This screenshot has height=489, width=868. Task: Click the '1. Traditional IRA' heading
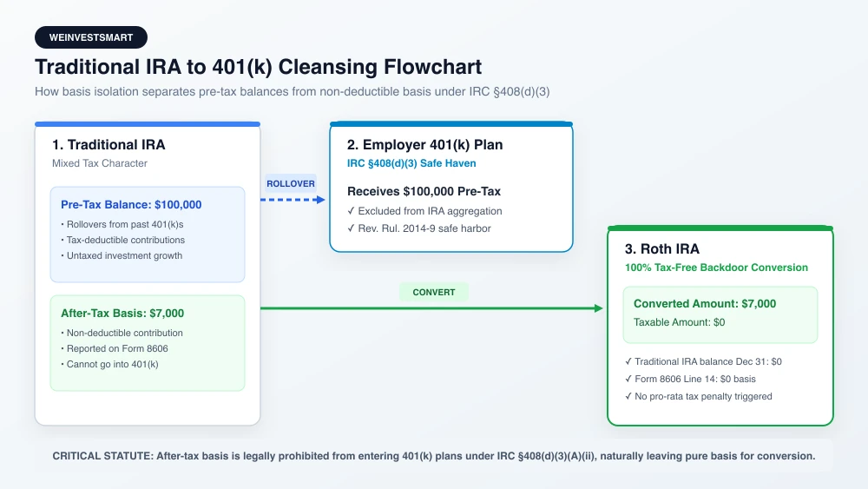coord(108,144)
